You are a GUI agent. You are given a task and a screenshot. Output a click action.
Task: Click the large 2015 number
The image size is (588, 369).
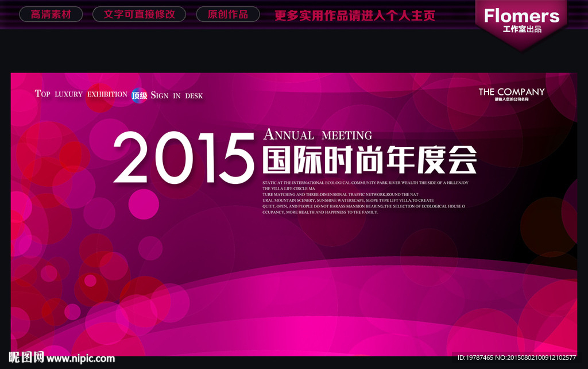point(184,158)
